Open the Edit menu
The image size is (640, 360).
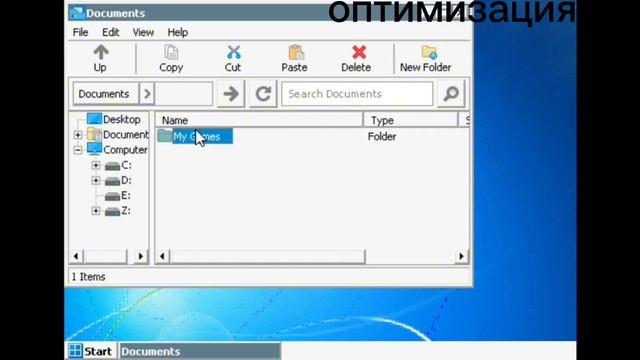tap(111, 32)
